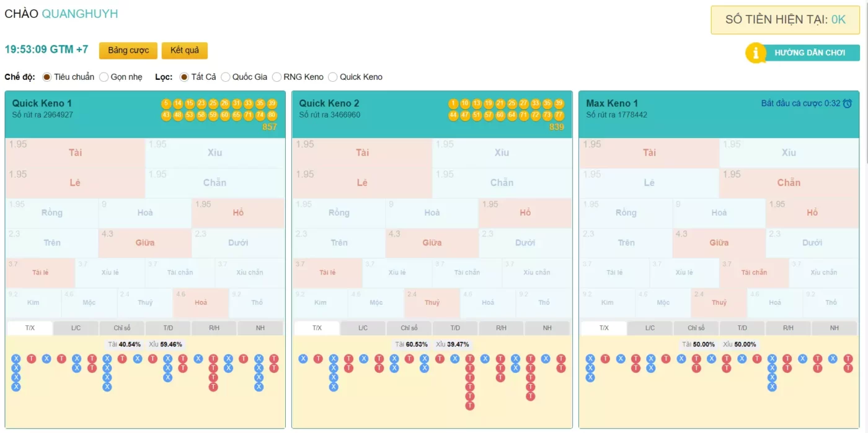868x433 pixels.
Task: Open NH tab in Max Keno 1
Action: coord(835,328)
